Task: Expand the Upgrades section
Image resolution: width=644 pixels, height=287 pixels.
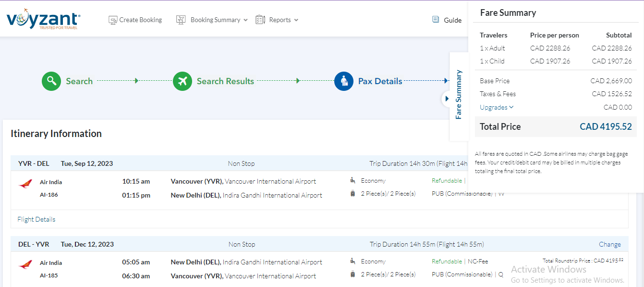Action: [x=497, y=107]
